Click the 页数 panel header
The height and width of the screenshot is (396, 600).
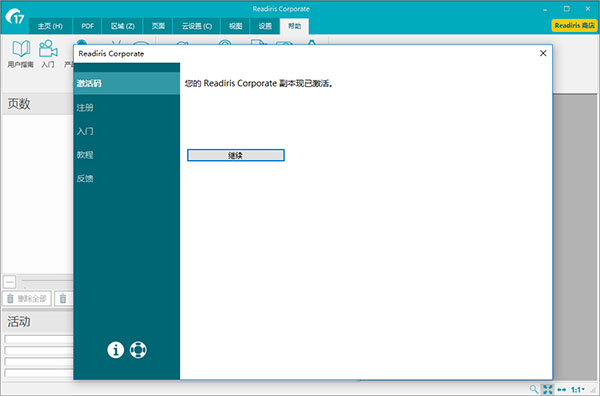click(x=38, y=104)
